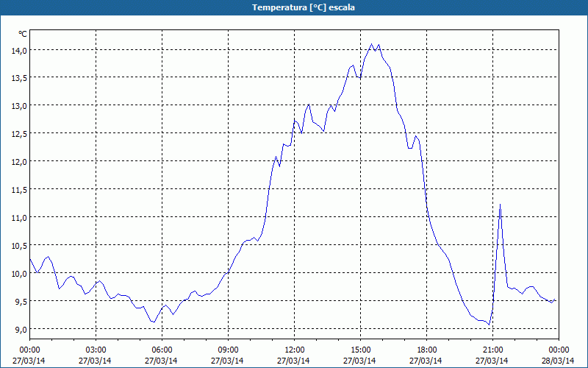The height and width of the screenshot is (368, 588).
Task: Click the 03:00 time axis label
Action: (x=96, y=350)
